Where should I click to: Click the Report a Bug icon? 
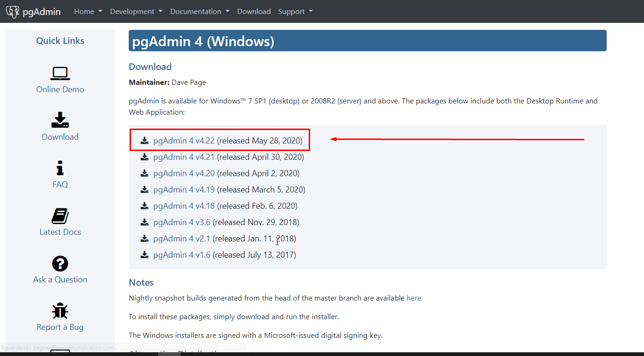tap(60, 311)
